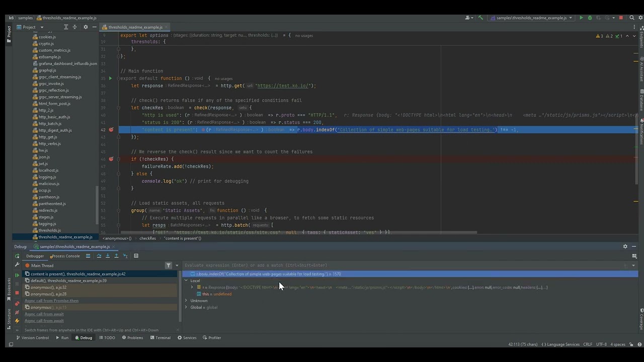The image size is (644, 362).
Task: Open https://test.k6.io/ link in code
Action: coord(284,86)
